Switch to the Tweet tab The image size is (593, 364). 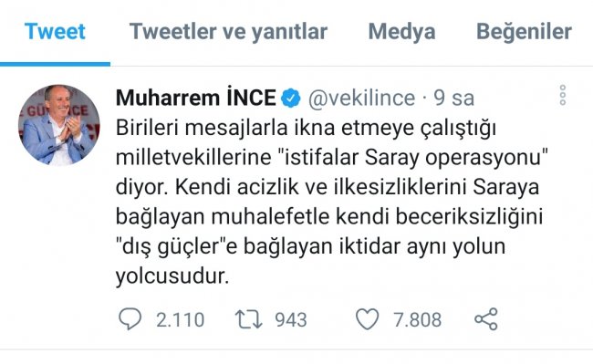tap(55, 31)
